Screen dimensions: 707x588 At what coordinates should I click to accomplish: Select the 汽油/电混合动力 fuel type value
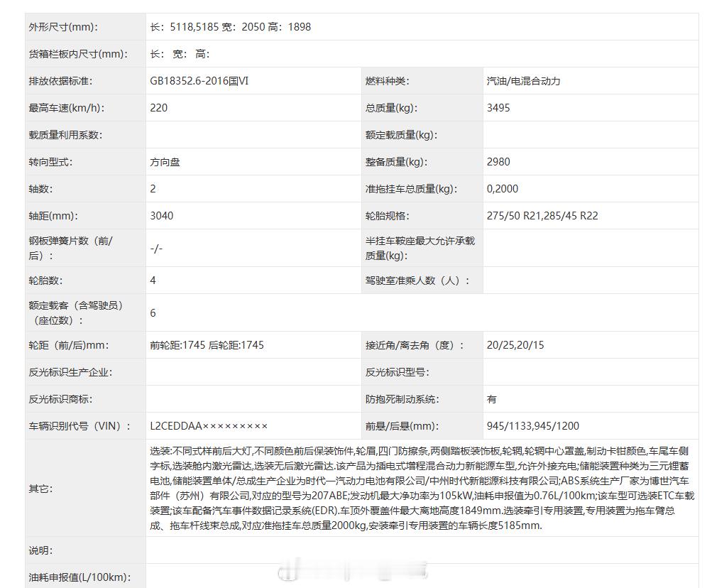point(523,81)
